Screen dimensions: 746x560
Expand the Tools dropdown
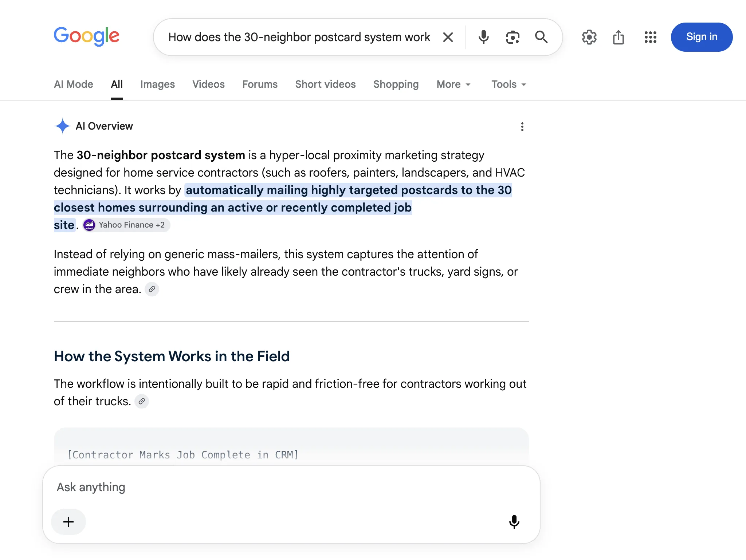(x=509, y=84)
